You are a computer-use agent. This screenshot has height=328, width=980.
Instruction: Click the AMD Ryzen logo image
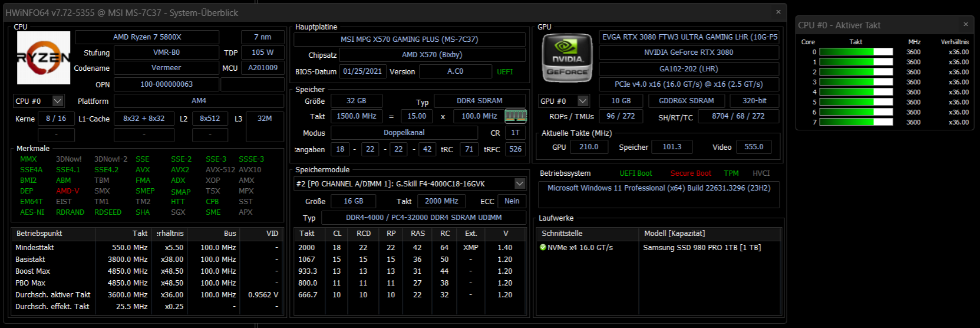tap(44, 58)
